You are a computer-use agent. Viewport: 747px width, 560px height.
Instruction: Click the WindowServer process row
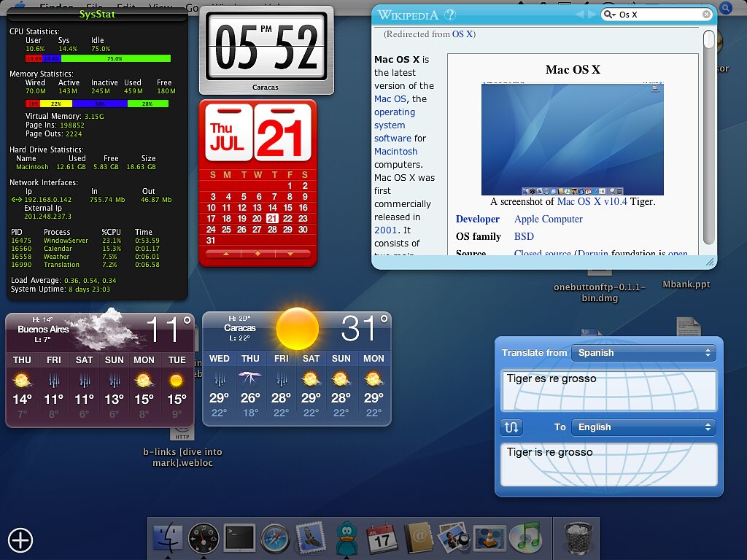point(85,241)
